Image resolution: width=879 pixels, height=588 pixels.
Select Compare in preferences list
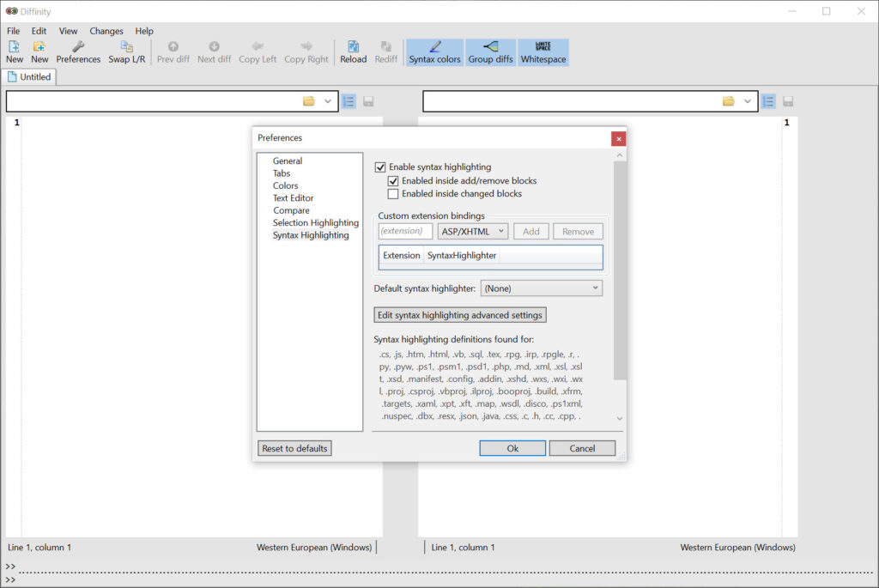click(x=291, y=210)
